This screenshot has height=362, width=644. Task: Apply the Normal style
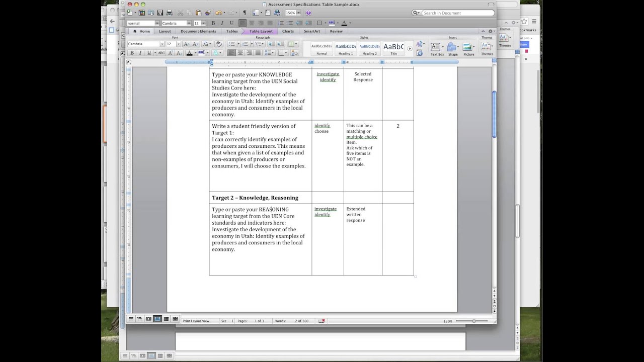[321, 49]
